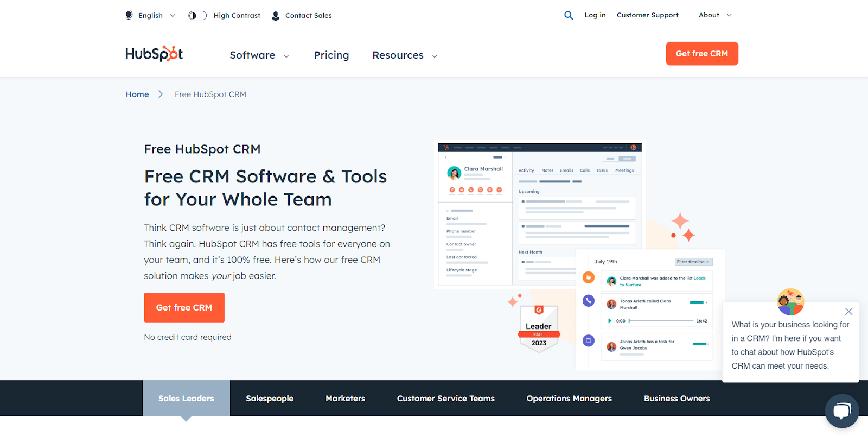868x436 pixels.
Task: Expand the About menu
Action: [x=715, y=15]
